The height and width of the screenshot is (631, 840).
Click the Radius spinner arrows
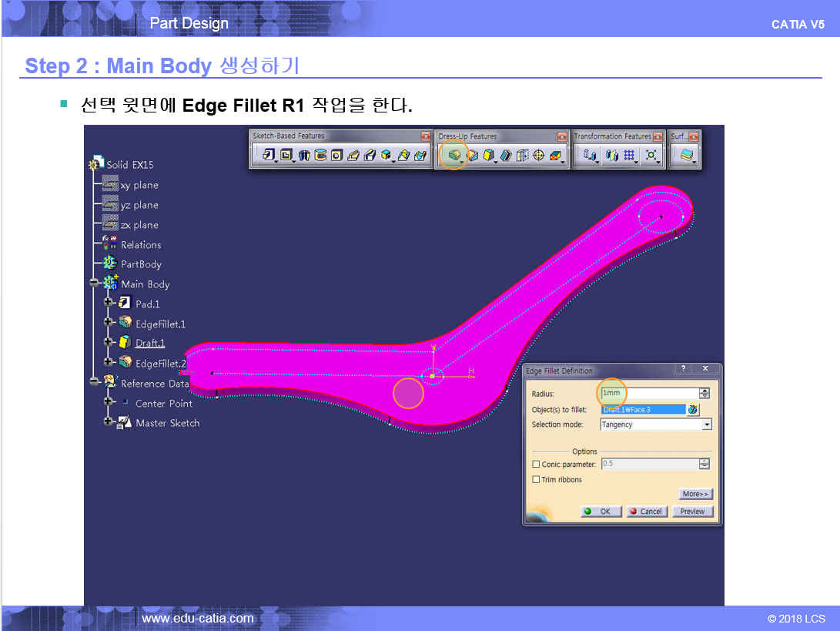pos(704,394)
